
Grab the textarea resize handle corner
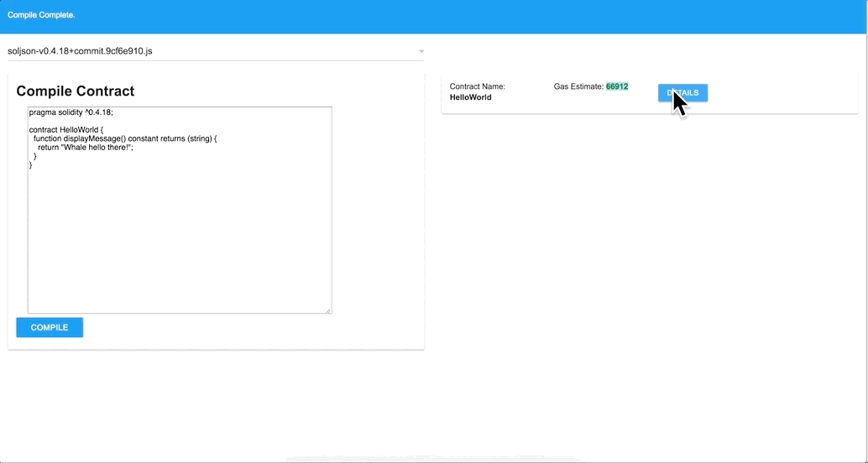[x=328, y=310]
